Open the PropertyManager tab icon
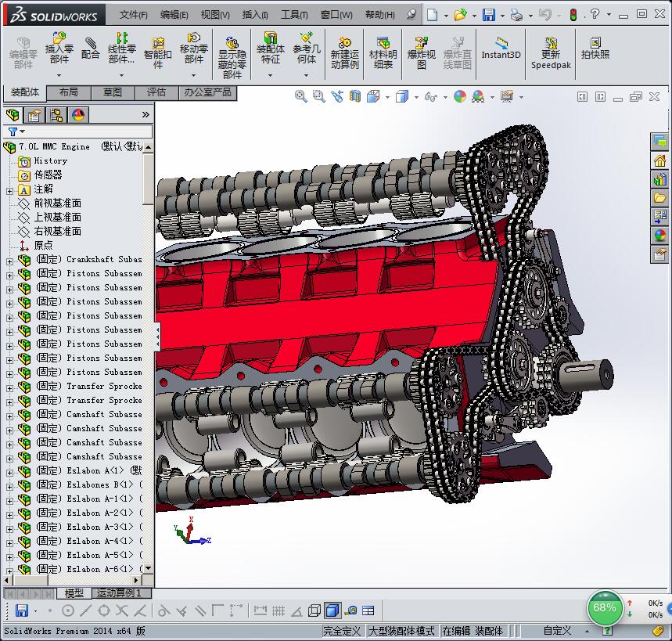Image resolution: width=672 pixels, height=641 pixels. (x=34, y=115)
